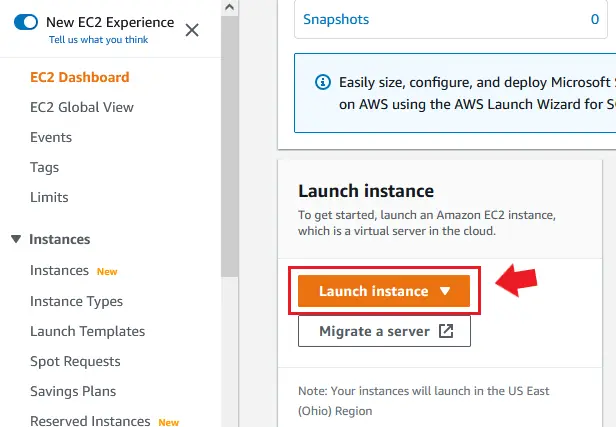The width and height of the screenshot is (616, 427).
Task: Open Tell us what you think link
Action: coord(98,40)
